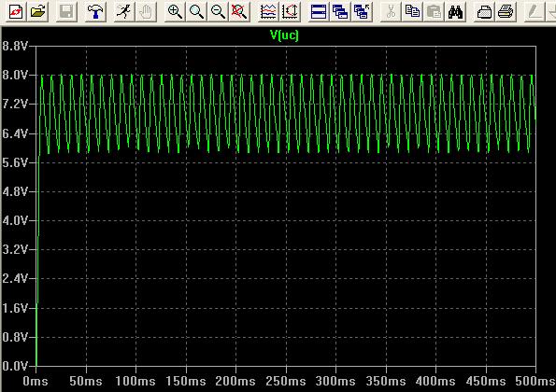This screenshot has height=392, width=556.
Task: Open a file with folder icon
Action: (x=38, y=12)
